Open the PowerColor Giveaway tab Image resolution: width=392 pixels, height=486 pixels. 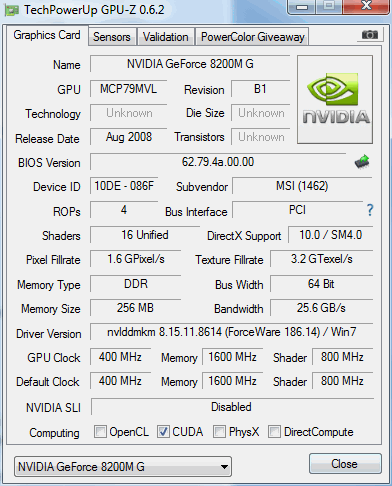point(253,37)
